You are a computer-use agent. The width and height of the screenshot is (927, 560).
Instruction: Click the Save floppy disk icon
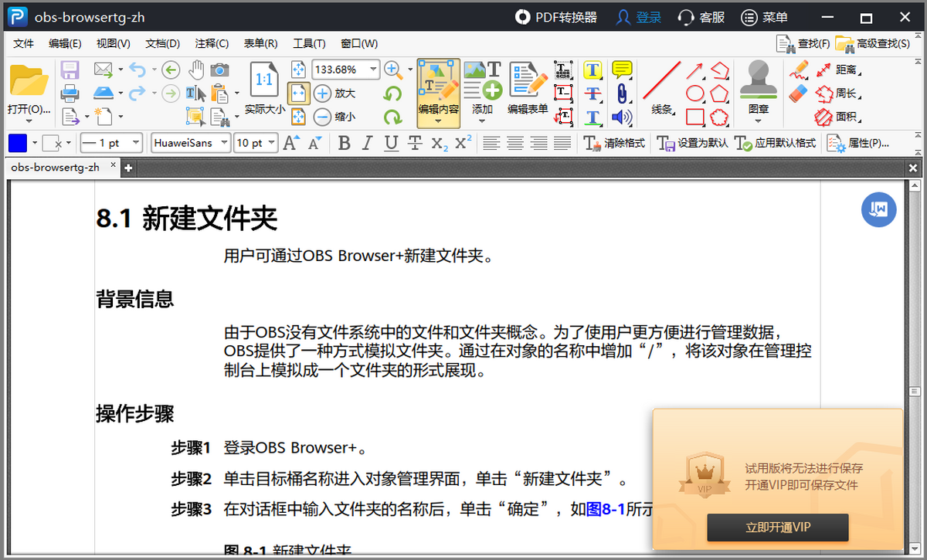(x=70, y=70)
